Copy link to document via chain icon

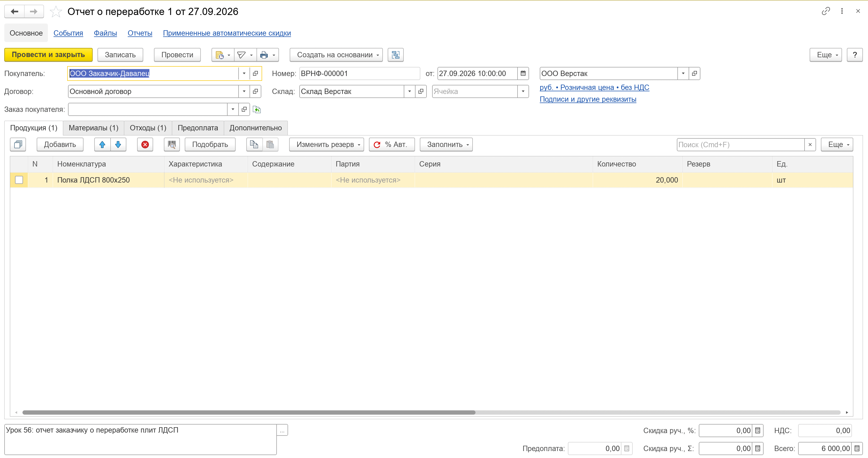click(x=825, y=11)
